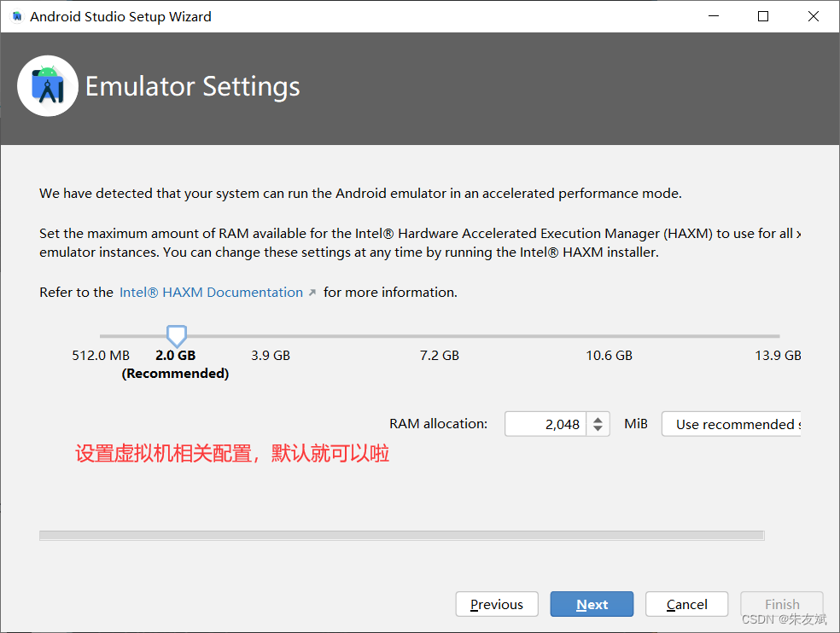Viewport: 840px width, 633px height.
Task: Close the Setup Wizard window
Action: tap(814, 16)
